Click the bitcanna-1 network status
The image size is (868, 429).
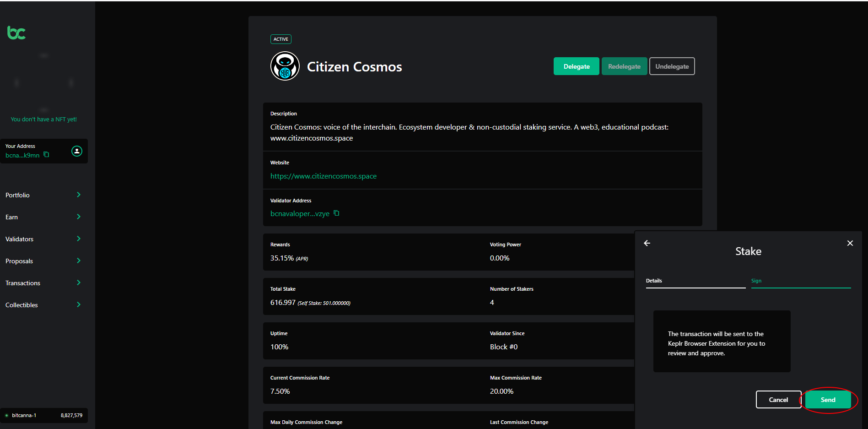[x=24, y=415]
